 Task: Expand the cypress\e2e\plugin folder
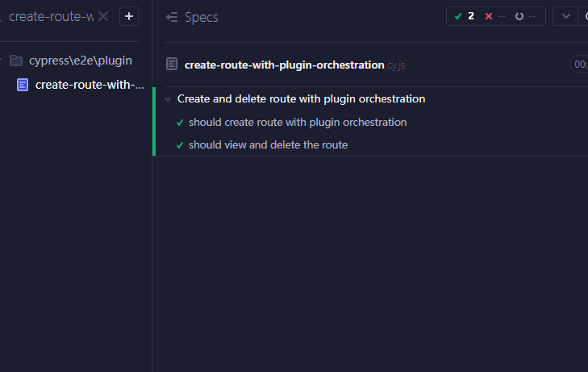(x=16, y=61)
